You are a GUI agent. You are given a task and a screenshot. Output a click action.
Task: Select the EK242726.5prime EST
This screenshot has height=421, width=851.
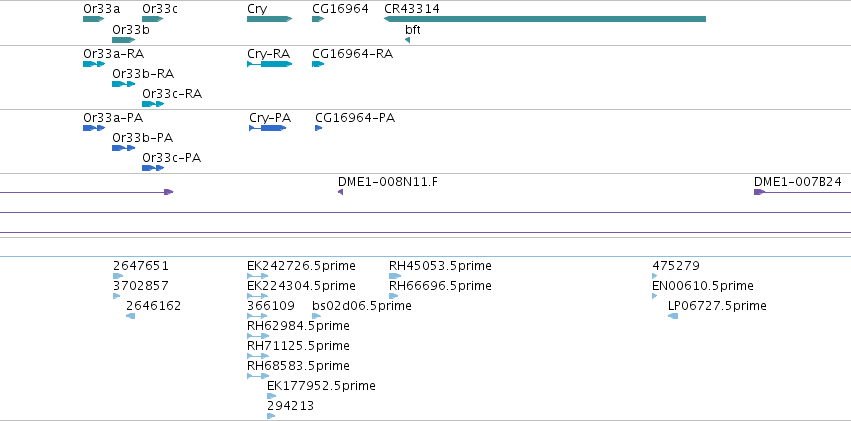coord(257,276)
